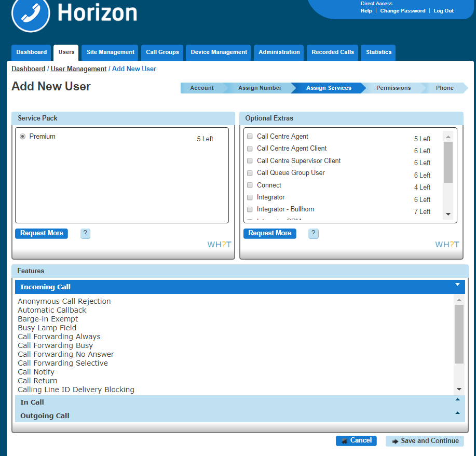Check Call Centre Supervisor Client option

pyautogui.click(x=250, y=160)
